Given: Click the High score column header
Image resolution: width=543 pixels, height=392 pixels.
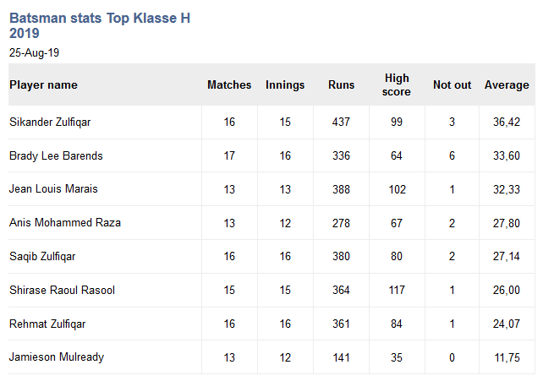Looking at the screenshot, I should point(397,84).
